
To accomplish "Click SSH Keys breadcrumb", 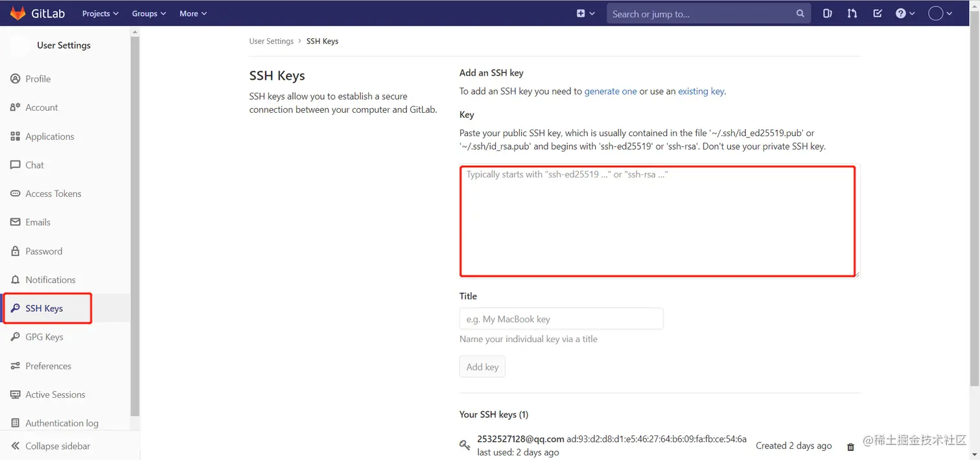I will (322, 41).
